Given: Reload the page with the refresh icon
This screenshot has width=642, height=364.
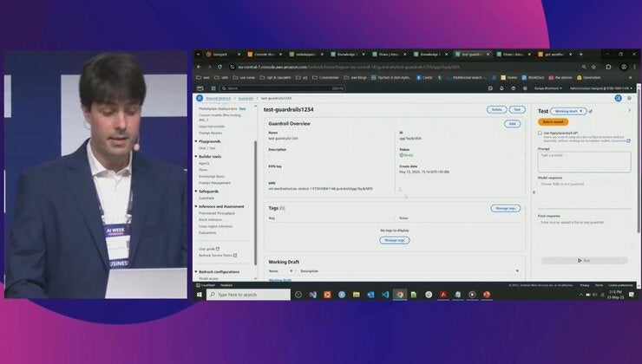Looking at the screenshot, I should 219,67.
